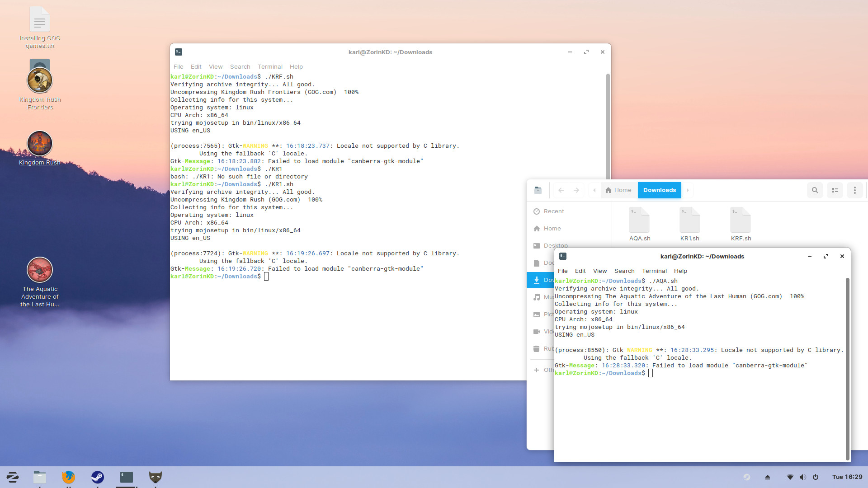Open File menu in front terminal
Image resolution: width=868 pixels, height=488 pixels.
tap(563, 271)
